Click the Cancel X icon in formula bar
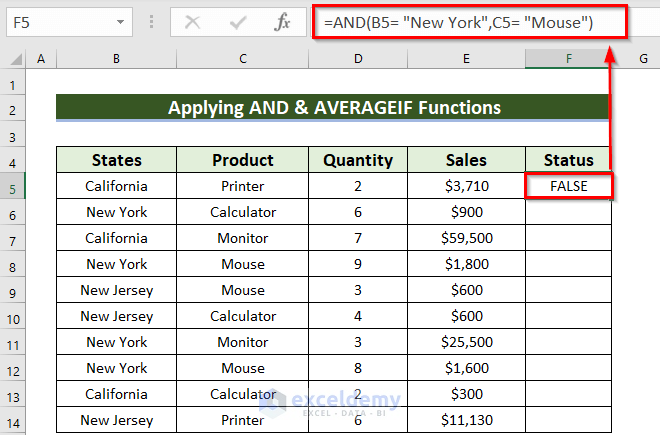 [x=193, y=22]
